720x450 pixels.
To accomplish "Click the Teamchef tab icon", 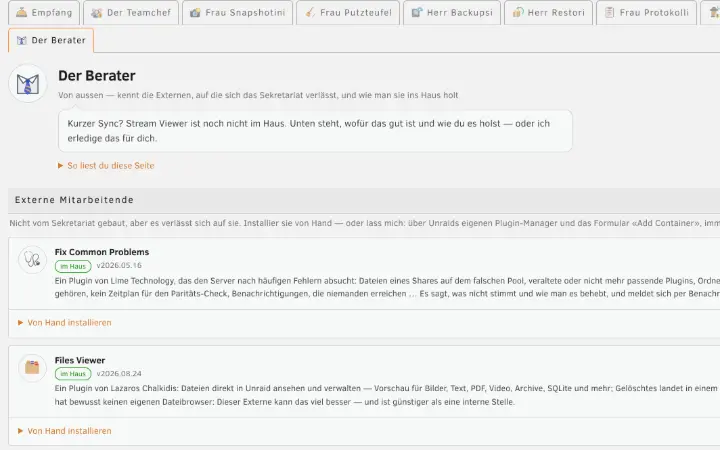I will pos(96,12).
